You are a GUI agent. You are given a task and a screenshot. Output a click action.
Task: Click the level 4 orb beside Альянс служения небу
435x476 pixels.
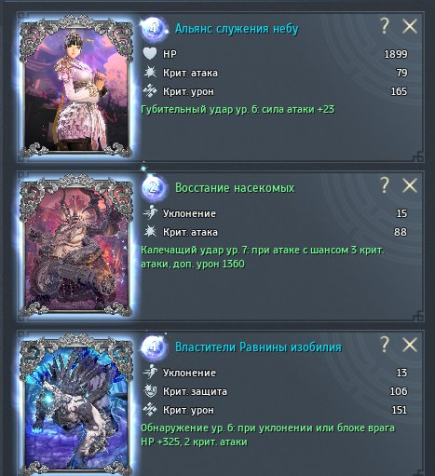[154, 29]
